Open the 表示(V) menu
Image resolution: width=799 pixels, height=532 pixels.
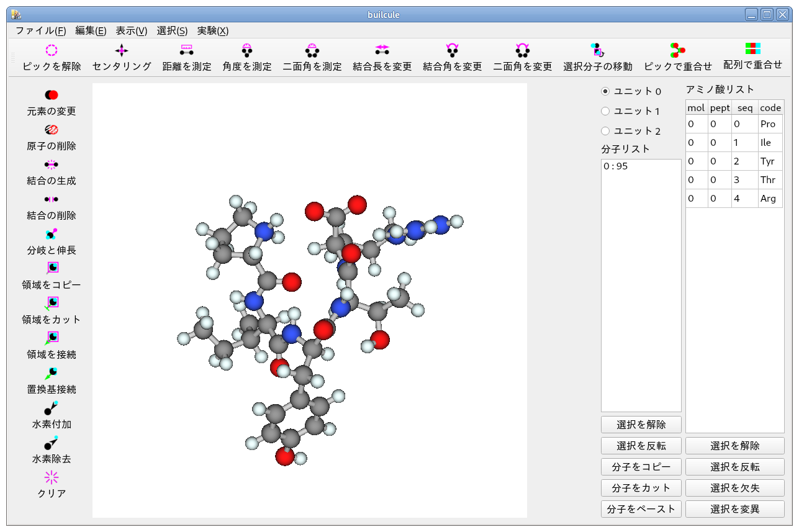[132, 30]
